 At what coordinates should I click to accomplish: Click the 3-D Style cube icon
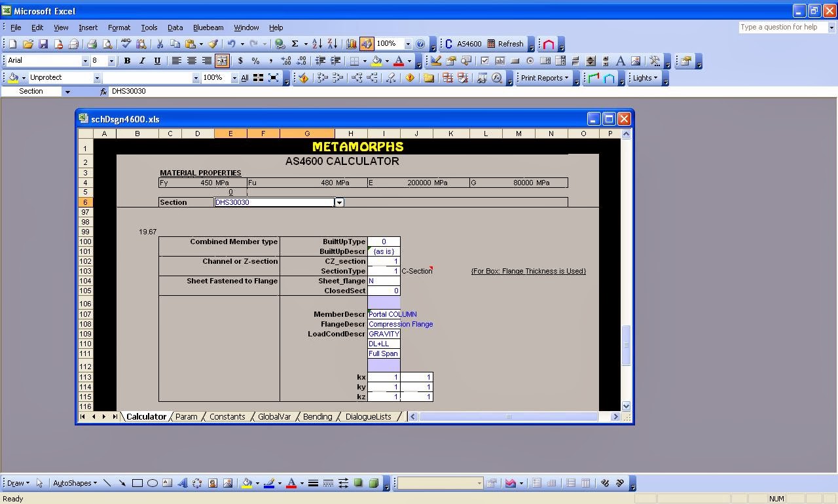[373, 483]
